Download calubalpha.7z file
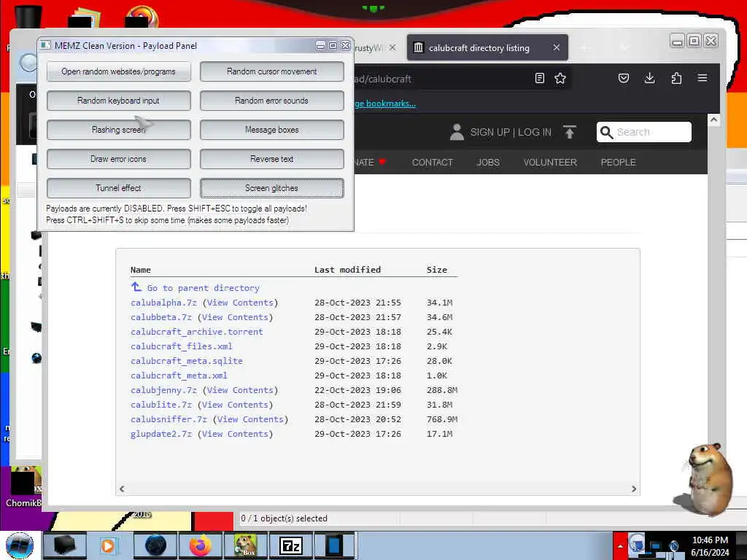Image resolution: width=747 pixels, height=560 pixels. pos(163,303)
